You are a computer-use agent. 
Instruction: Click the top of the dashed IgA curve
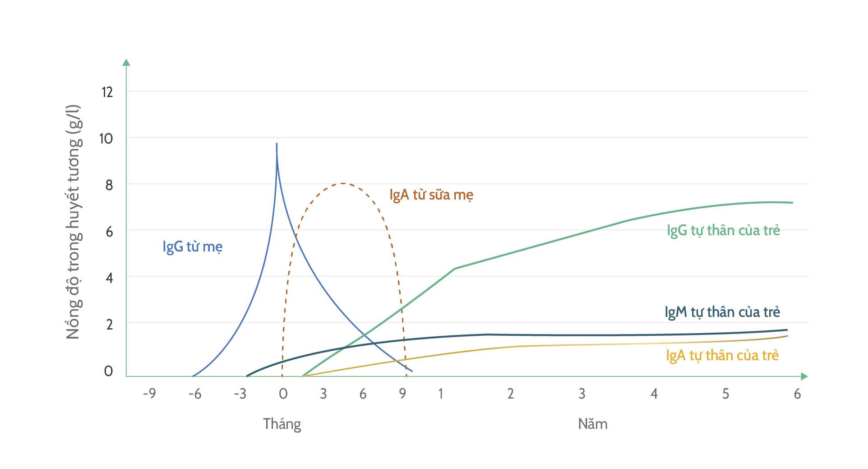[x=343, y=183]
